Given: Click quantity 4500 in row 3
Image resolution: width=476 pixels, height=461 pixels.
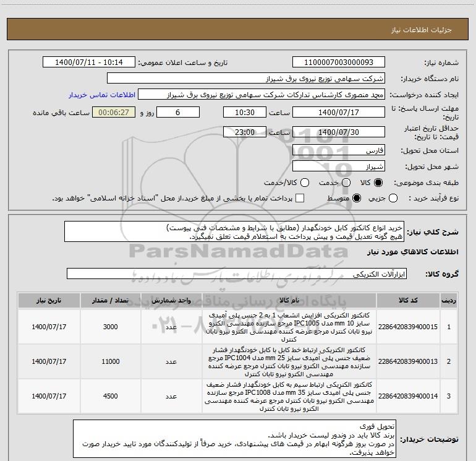Looking at the screenshot, I should (x=111, y=396).
